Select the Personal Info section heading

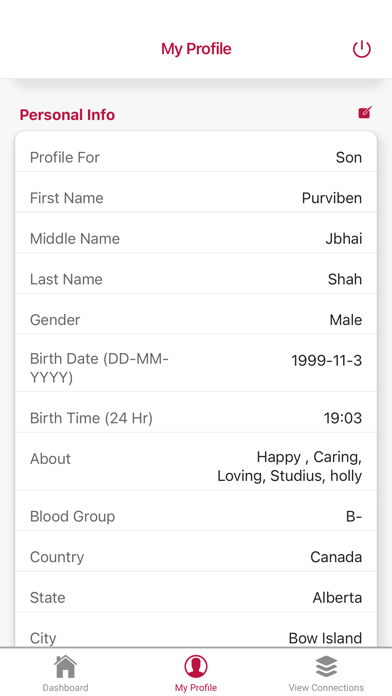pos(67,115)
